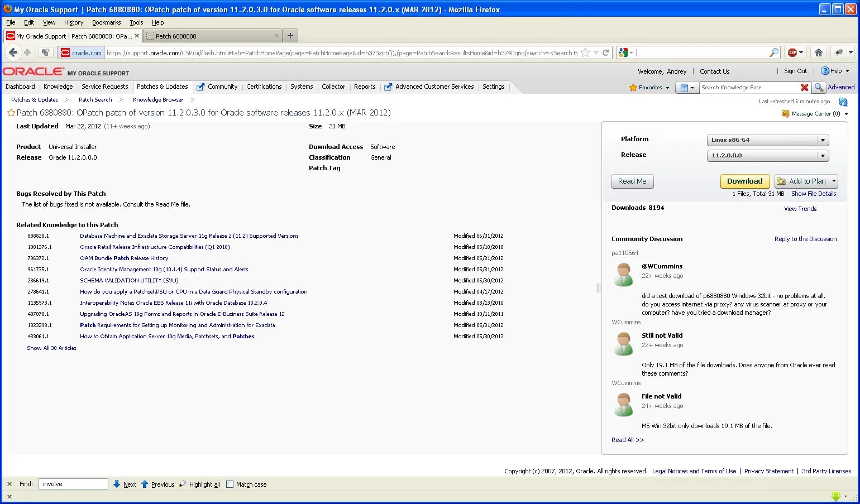Open the Adblock Plus dropdown arrow

[x=801, y=52]
